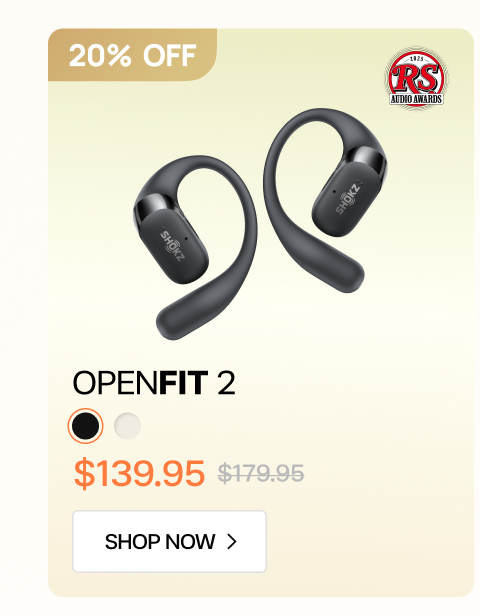
Task: Click the blank area beside Shop Now
Action: tap(369, 542)
